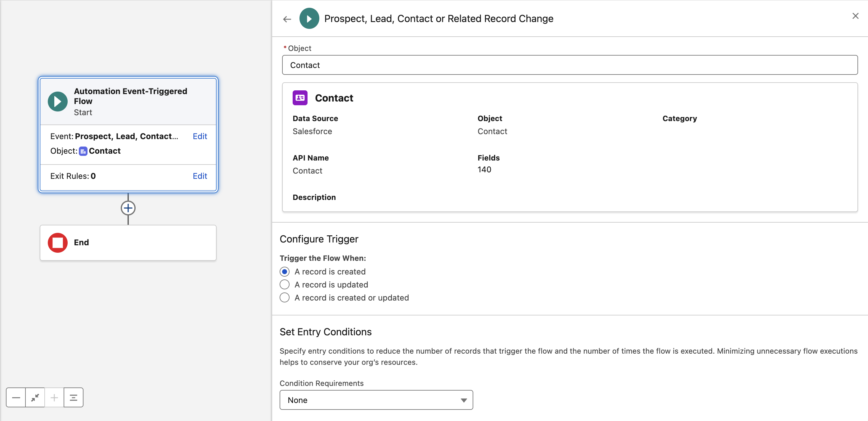Close the record change configuration panel
Screen dimensions: 868x421
pyautogui.click(x=856, y=16)
